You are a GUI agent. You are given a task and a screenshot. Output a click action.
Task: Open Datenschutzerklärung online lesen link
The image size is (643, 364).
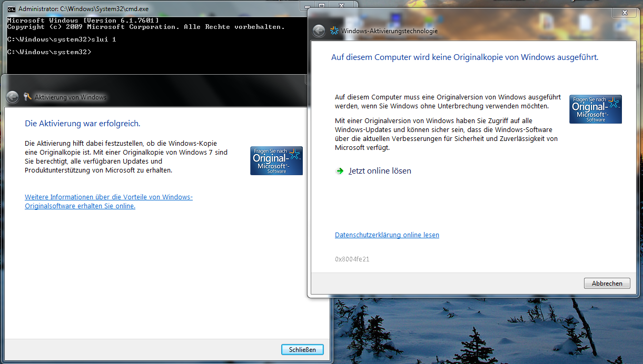[x=387, y=235]
